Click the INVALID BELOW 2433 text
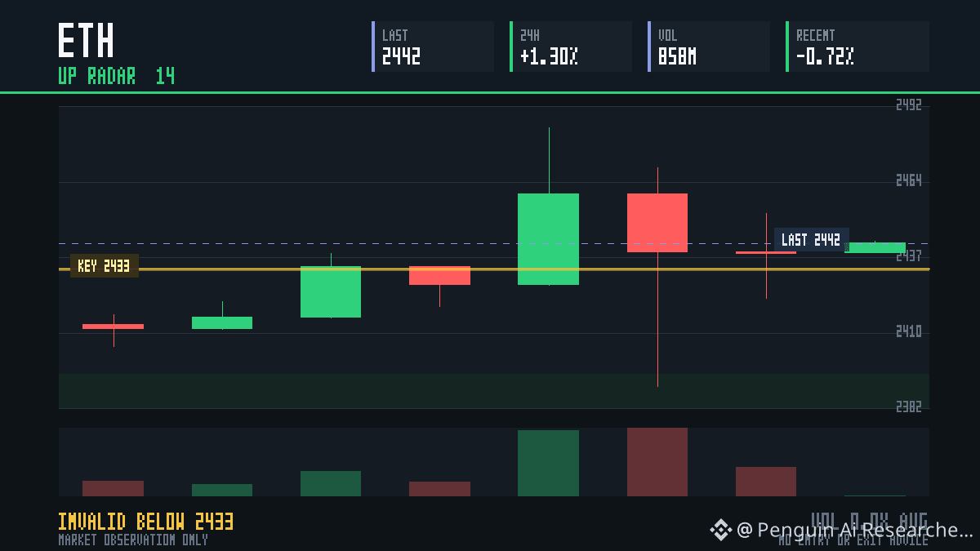980x551 pixels. coord(146,522)
